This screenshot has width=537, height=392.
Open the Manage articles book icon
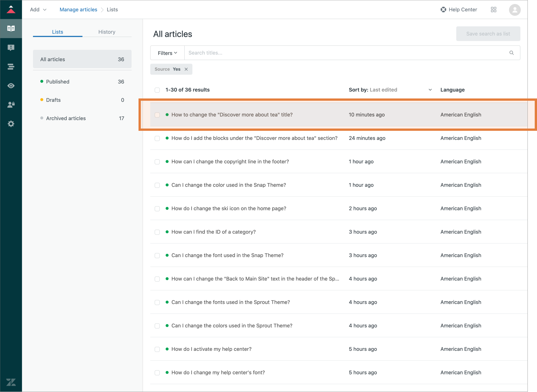coord(11,28)
